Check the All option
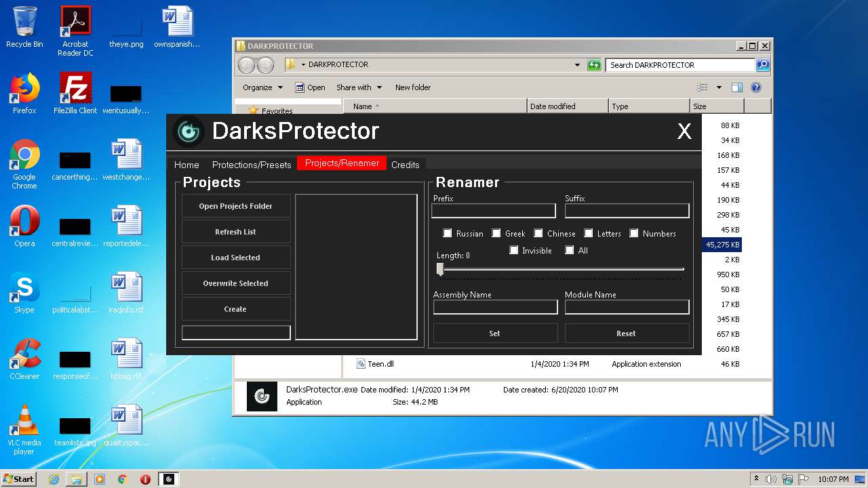Image resolution: width=868 pixels, height=488 pixels. [x=570, y=250]
